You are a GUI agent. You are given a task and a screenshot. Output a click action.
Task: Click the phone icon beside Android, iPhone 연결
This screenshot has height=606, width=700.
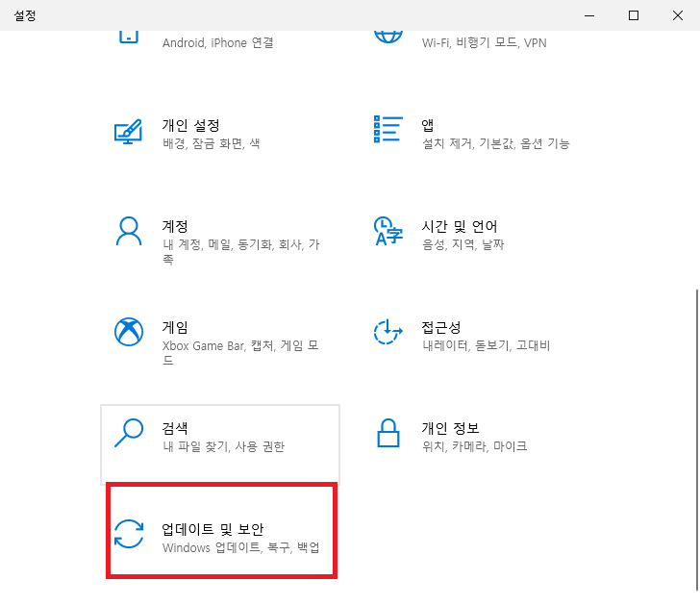pos(129,37)
